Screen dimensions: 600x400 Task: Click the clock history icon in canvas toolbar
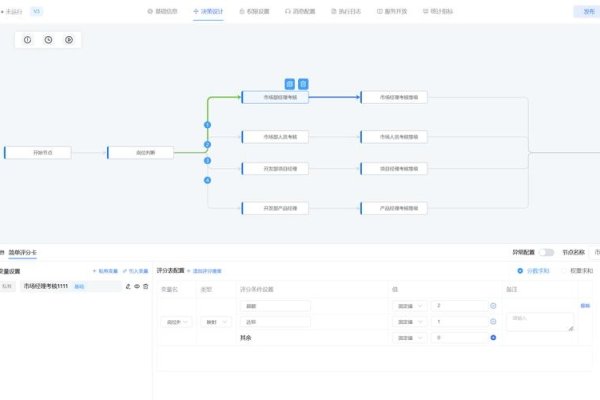pyautogui.click(x=48, y=40)
